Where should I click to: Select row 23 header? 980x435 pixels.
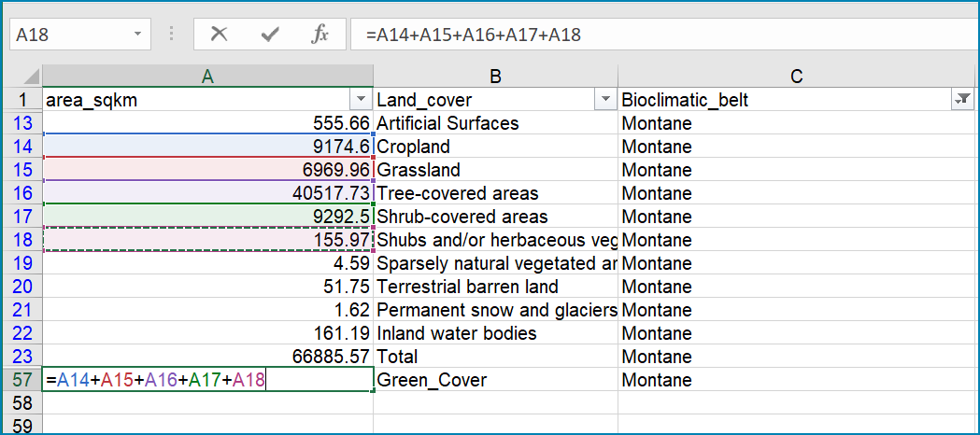click(21, 357)
